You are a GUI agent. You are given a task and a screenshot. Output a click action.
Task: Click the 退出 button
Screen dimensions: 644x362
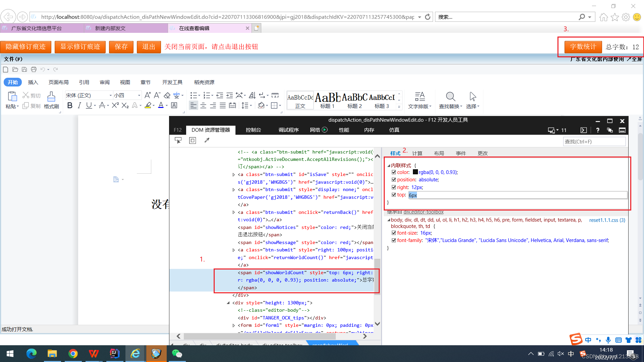149,47
